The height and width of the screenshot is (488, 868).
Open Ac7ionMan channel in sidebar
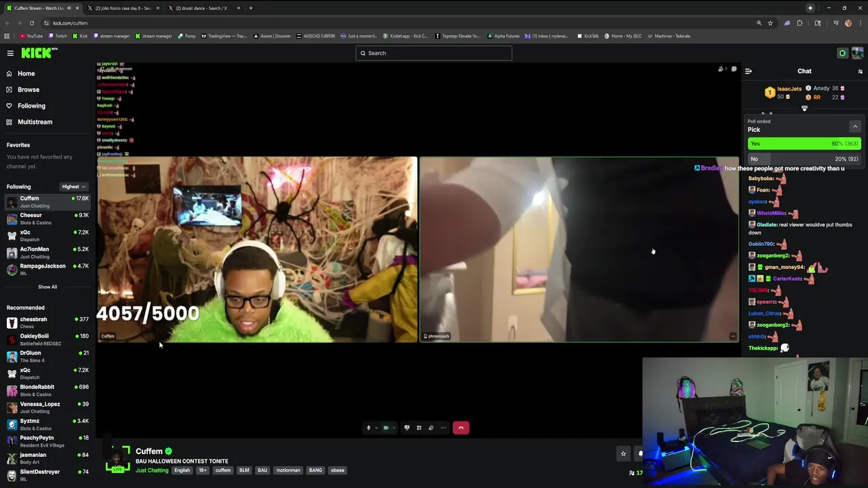pos(47,253)
